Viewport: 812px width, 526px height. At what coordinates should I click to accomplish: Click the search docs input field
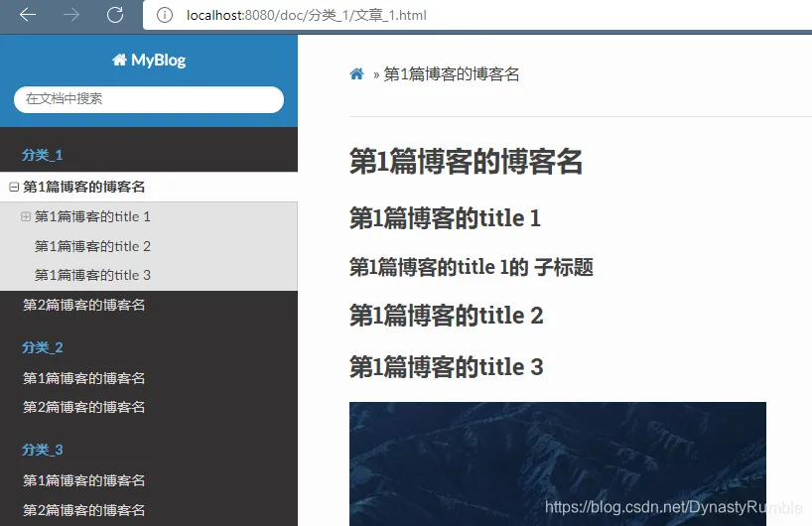pyautogui.click(x=149, y=99)
